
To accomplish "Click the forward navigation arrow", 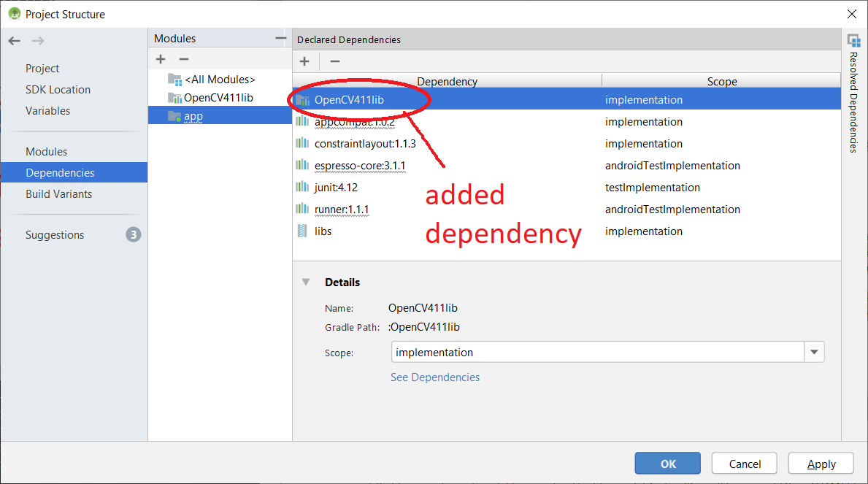I will tap(38, 41).
